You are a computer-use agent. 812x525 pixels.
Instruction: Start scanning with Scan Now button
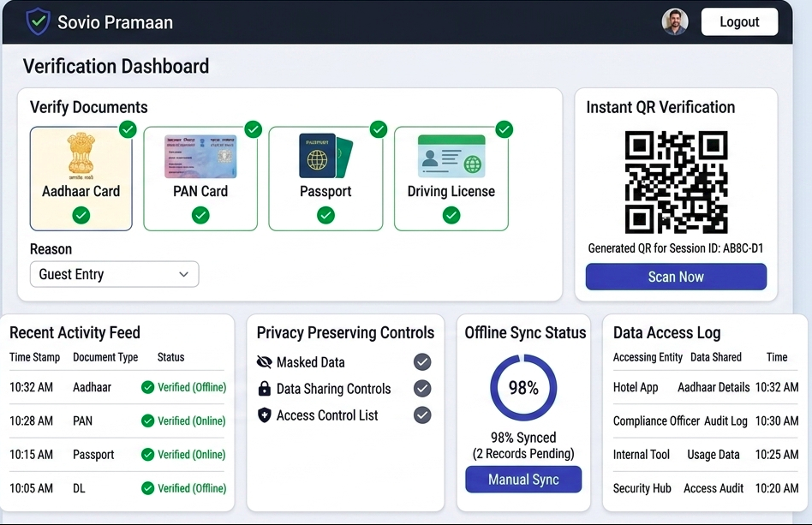pyautogui.click(x=676, y=277)
